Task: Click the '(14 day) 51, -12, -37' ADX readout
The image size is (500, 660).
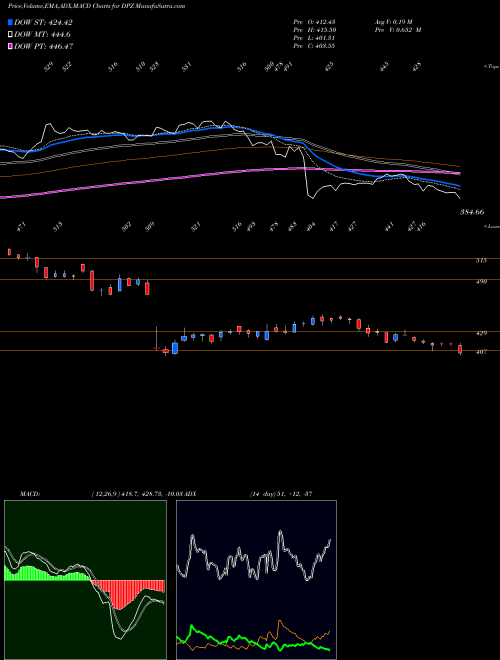Action: [281, 494]
